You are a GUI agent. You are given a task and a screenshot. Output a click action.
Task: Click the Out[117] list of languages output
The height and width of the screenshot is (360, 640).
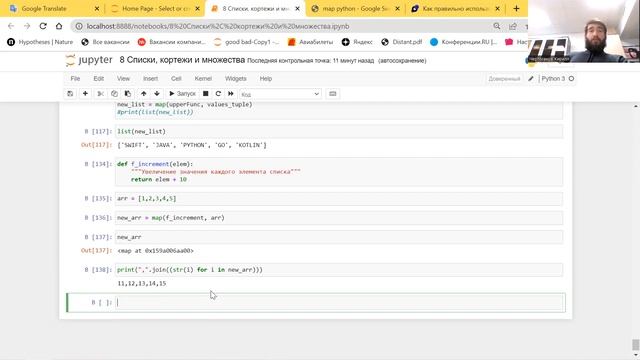tap(192, 145)
